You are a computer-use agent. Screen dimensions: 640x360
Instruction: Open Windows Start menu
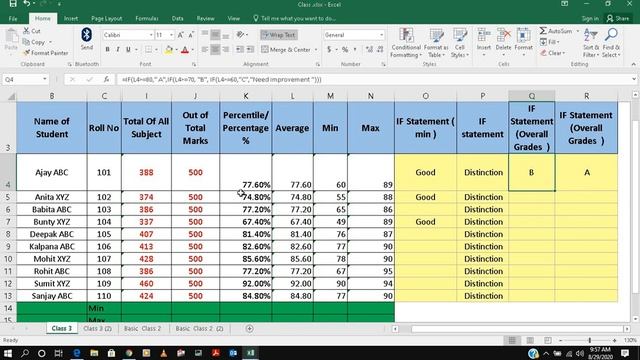7,353
